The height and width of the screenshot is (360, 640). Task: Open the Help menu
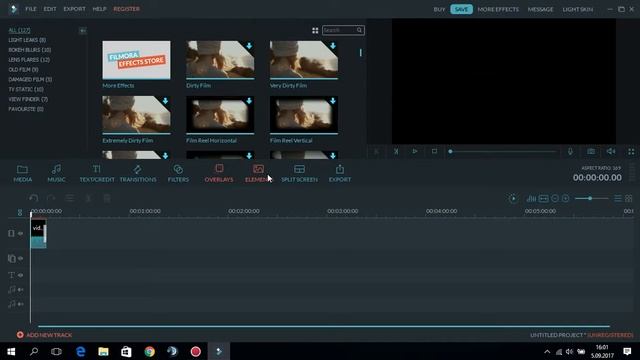point(99,9)
